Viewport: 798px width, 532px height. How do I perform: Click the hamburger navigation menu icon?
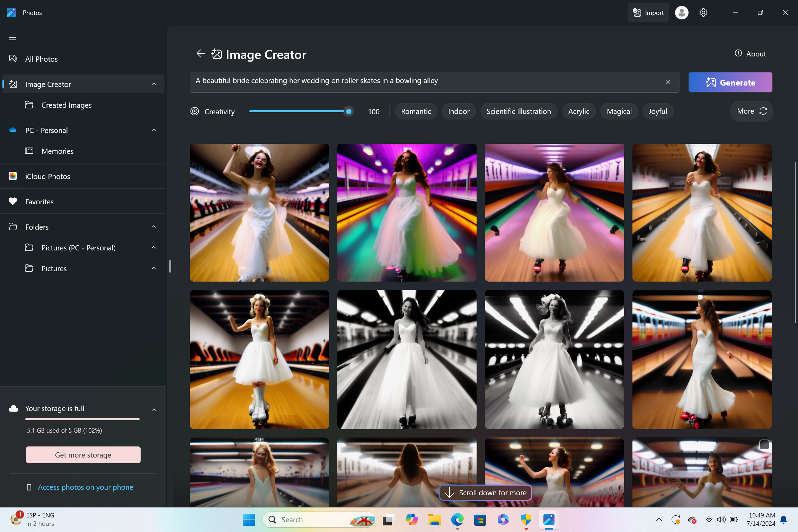(12, 37)
